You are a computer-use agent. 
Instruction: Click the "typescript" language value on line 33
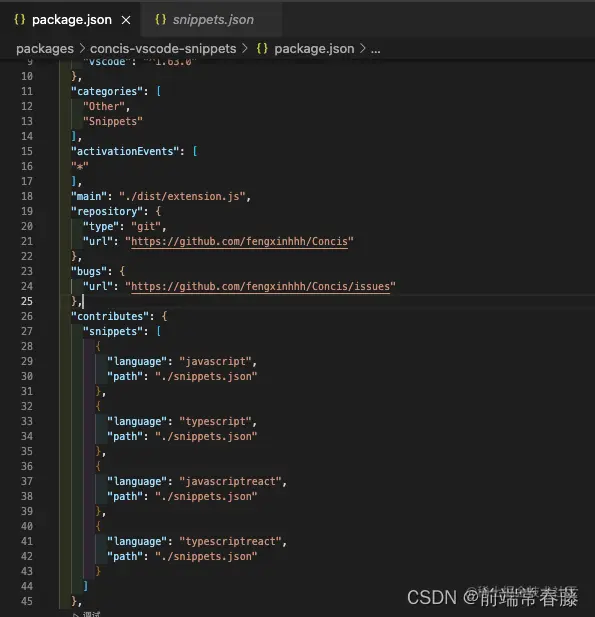pyautogui.click(x=215, y=421)
